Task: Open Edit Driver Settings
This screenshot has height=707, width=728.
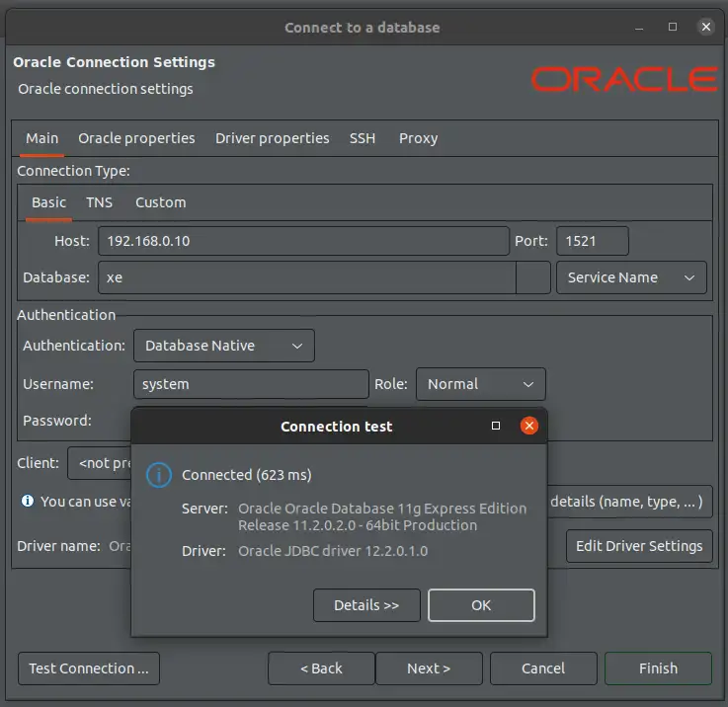Action: coord(639,546)
